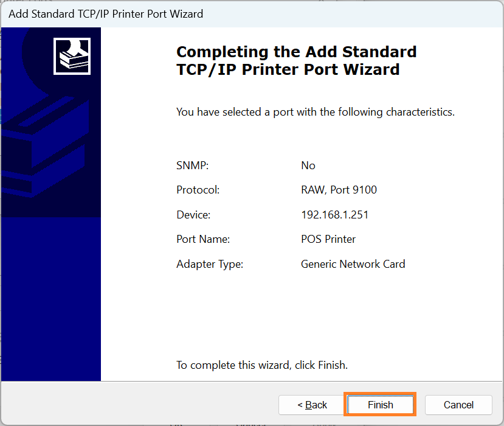Image resolution: width=504 pixels, height=426 pixels.
Task: Click the Device label
Action: [x=193, y=215]
